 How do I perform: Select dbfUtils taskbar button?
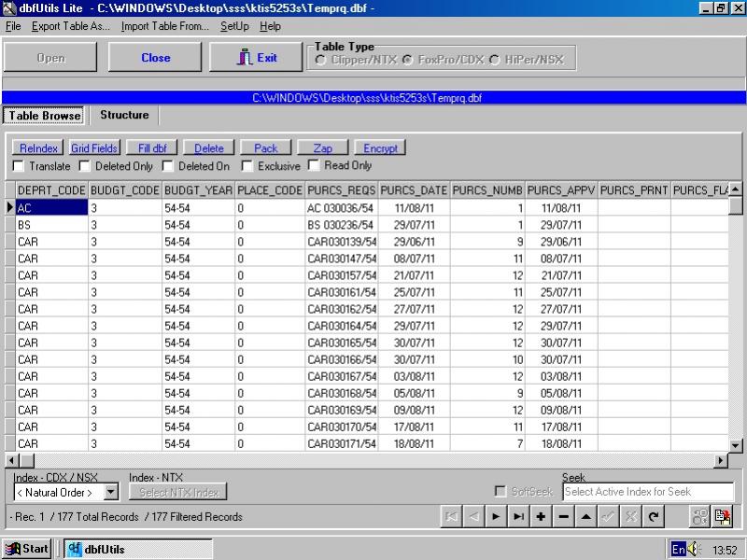click(138, 549)
